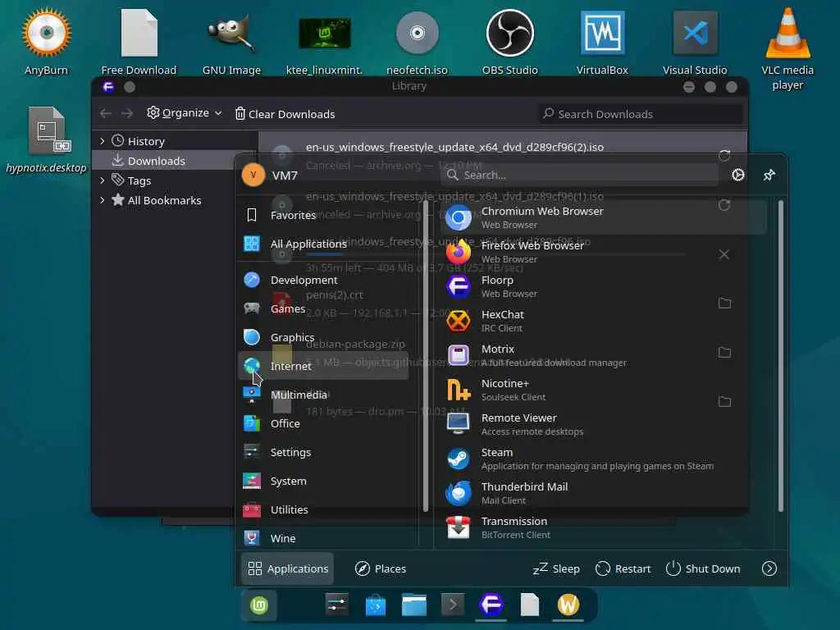Open Discover software store from taskbar
Viewport: 840px width, 630px height.
point(376,605)
